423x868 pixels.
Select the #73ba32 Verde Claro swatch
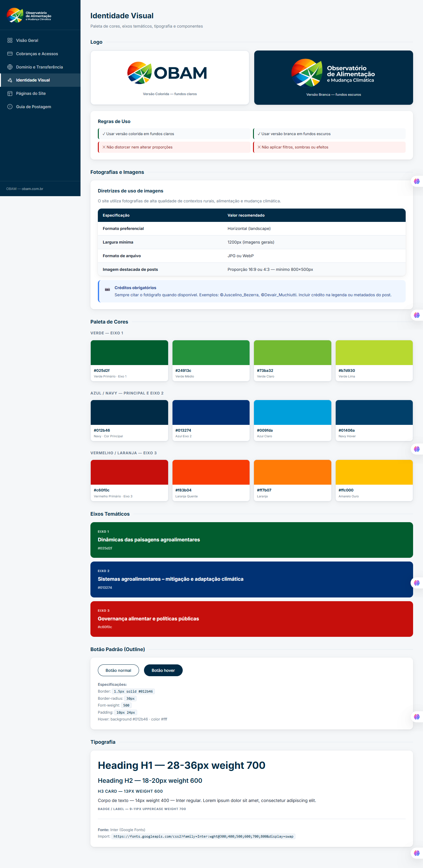[x=292, y=360]
